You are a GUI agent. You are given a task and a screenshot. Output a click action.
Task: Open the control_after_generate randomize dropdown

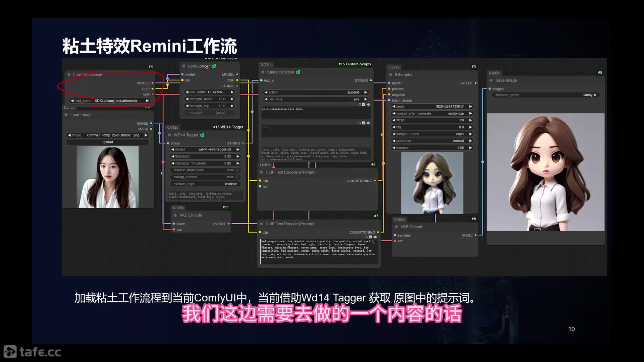point(432,114)
